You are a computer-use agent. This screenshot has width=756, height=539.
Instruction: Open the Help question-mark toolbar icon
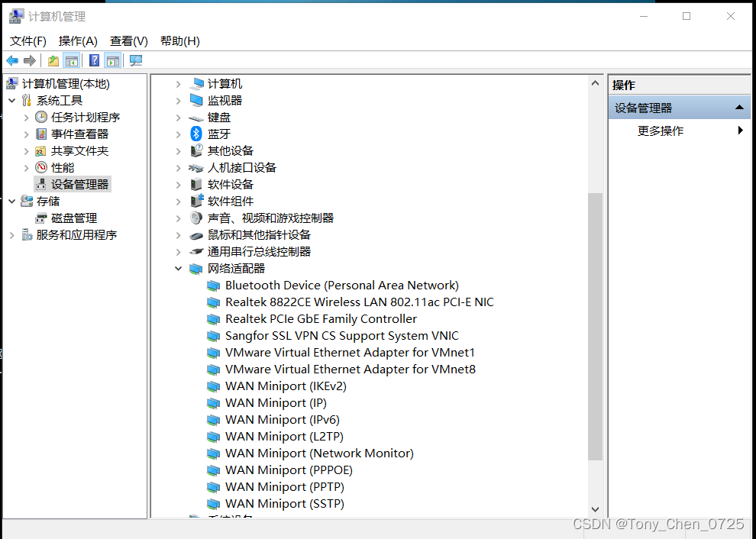click(x=95, y=61)
